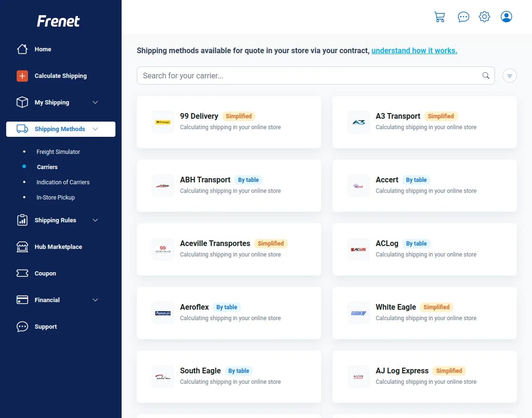Follow the 'understand how it works' link
Screen dimensions: 532x418
point(414,50)
